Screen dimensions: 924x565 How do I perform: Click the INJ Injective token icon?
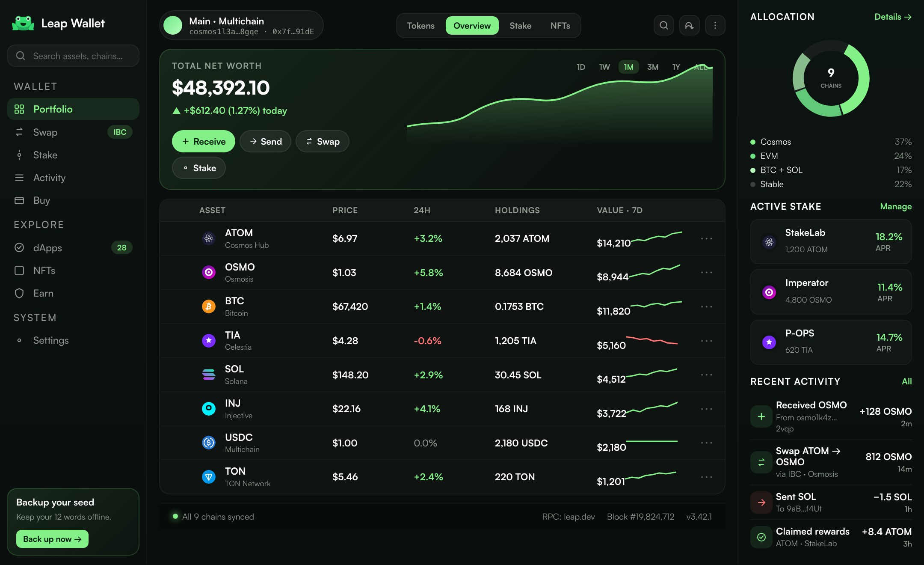click(x=209, y=409)
